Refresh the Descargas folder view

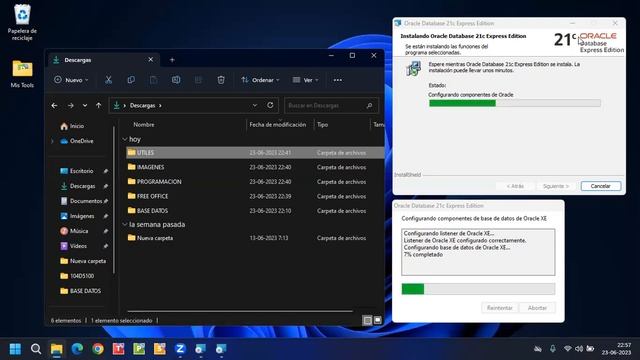pos(270,105)
